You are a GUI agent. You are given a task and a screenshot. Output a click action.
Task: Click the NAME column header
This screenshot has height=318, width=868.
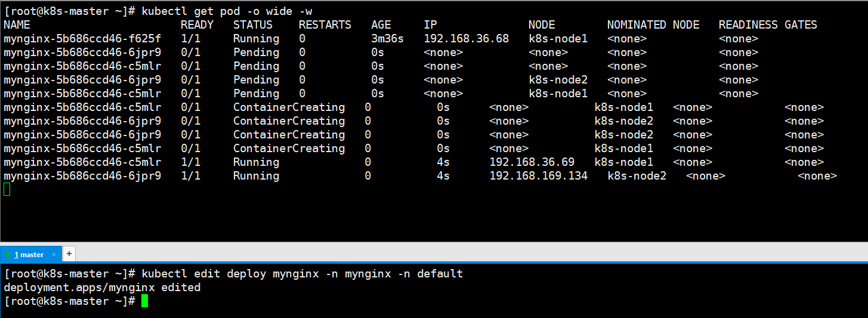tap(17, 24)
